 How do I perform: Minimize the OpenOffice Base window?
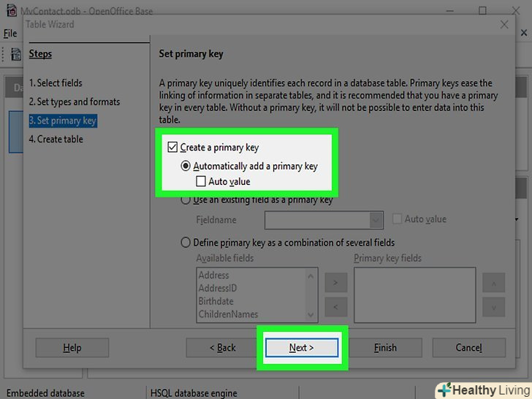(450, 10)
